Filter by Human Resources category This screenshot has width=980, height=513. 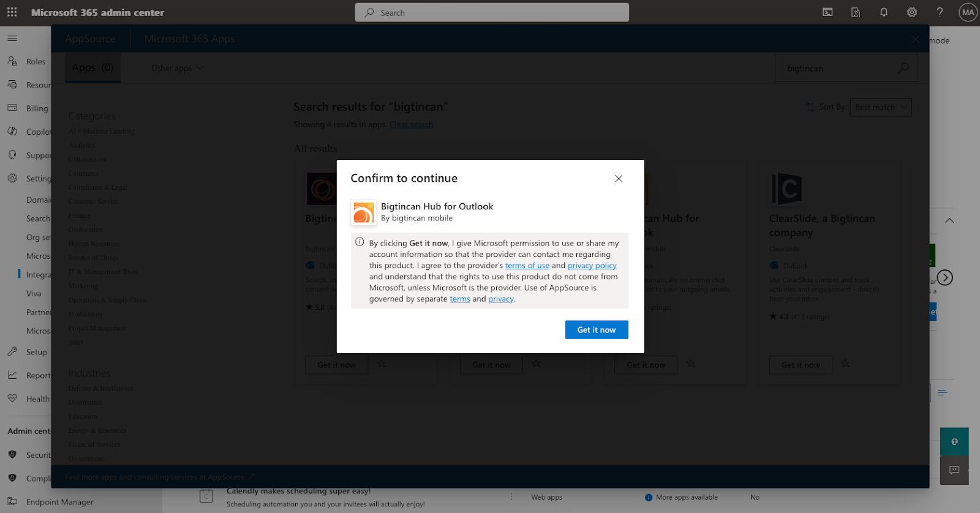click(94, 244)
